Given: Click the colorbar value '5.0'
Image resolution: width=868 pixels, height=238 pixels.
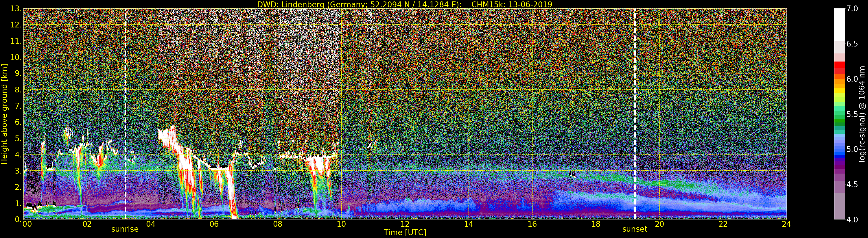Looking at the screenshot, I should [852, 149].
